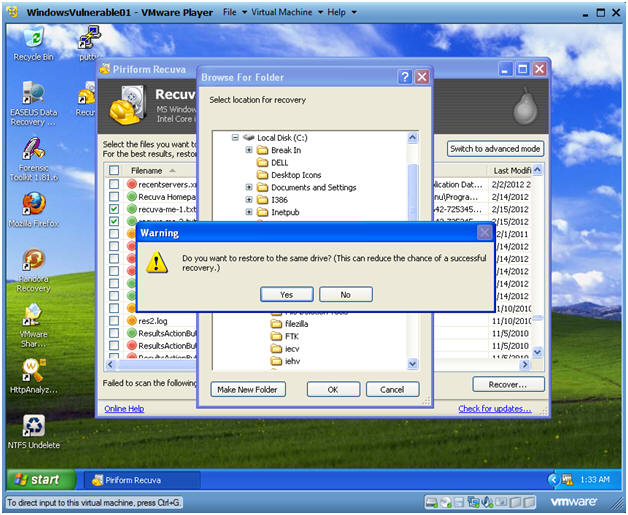Click file list horizontal scroll left arrow
Viewport: 628px width, 515px height.
[x=111, y=364]
